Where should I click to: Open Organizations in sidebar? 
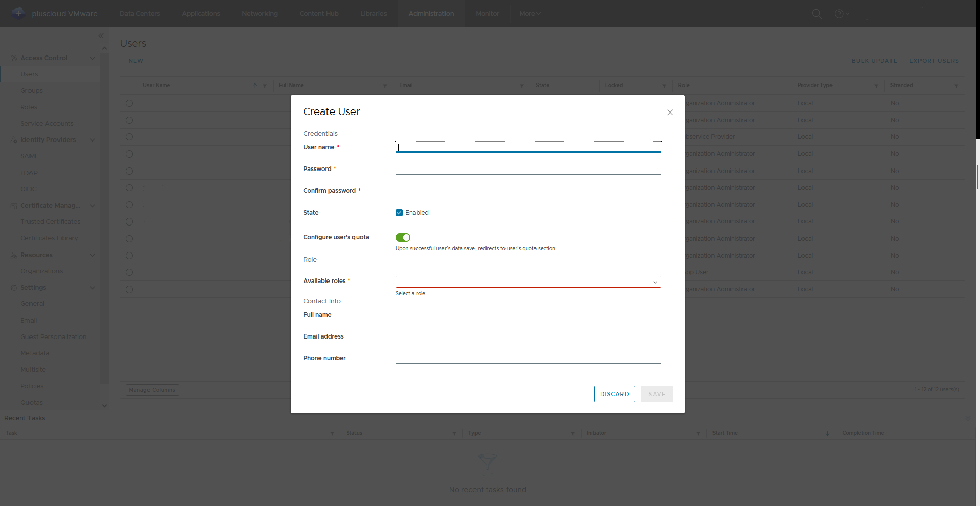42,271
